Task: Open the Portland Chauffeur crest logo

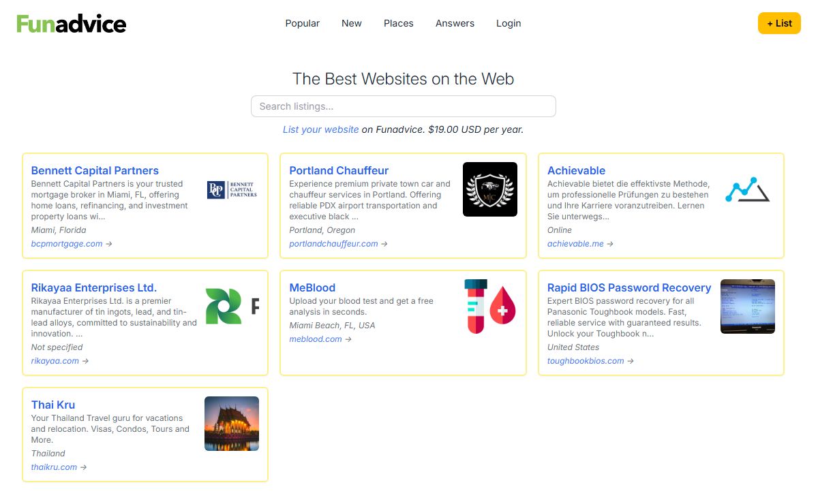Action: click(x=490, y=189)
